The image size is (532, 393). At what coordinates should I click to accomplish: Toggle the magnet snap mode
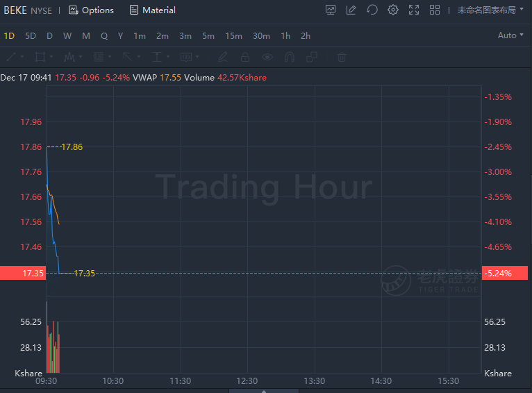[x=290, y=57]
